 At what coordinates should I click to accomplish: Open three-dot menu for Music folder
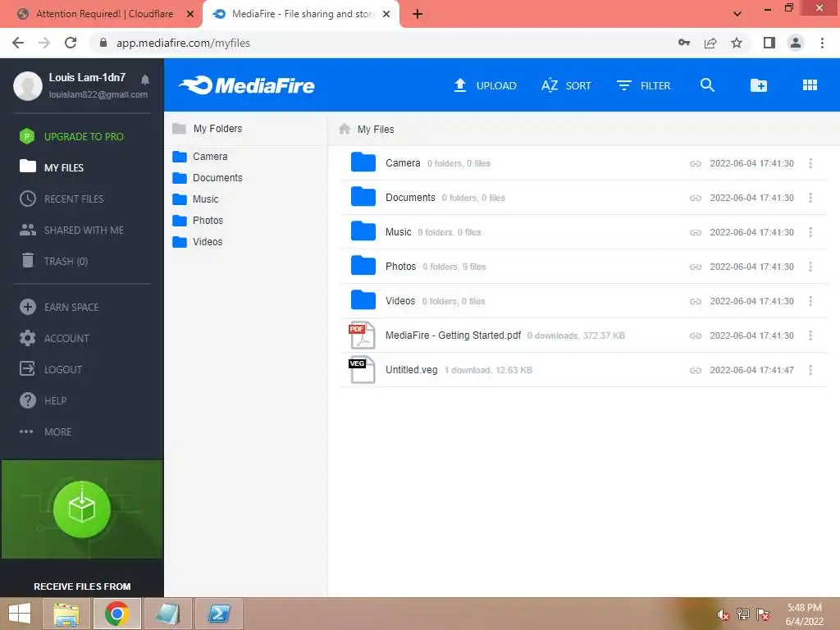click(810, 232)
